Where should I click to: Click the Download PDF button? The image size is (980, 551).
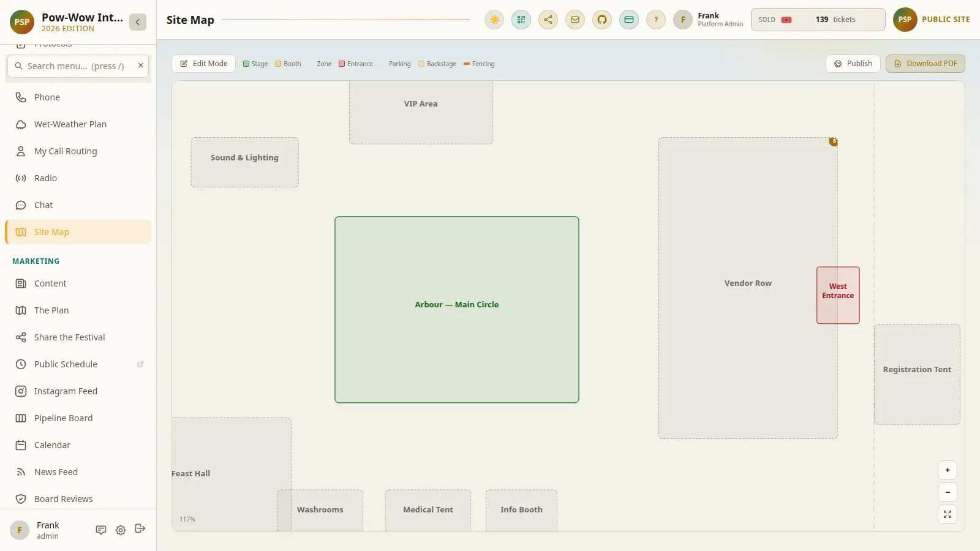click(x=925, y=64)
